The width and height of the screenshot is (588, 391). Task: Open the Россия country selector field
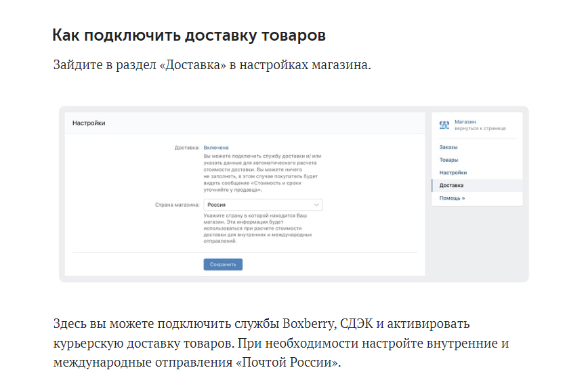point(263,205)
